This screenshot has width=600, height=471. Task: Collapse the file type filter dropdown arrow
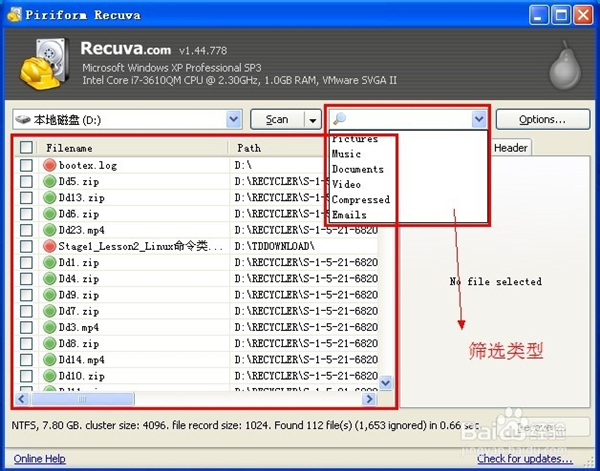click(479, 119)
